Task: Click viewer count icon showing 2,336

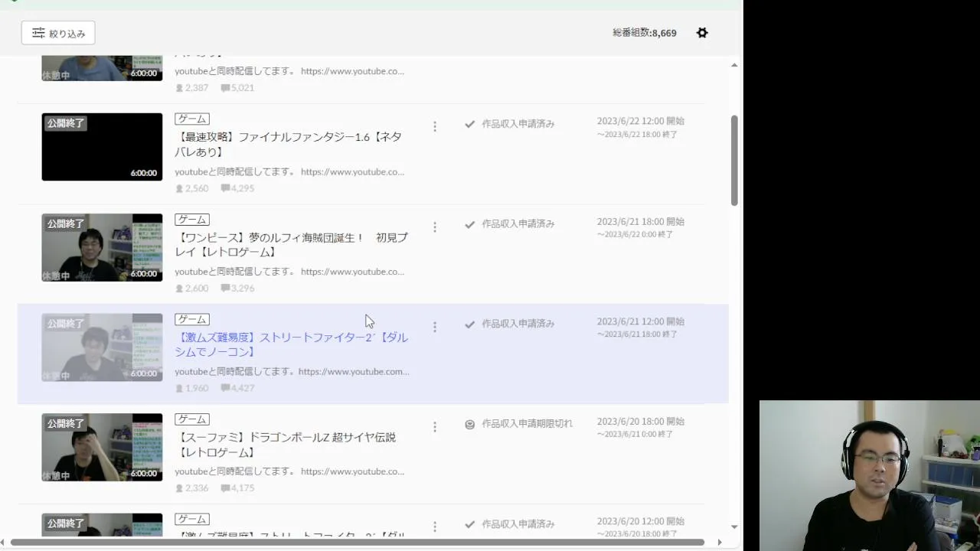Action: point(179,488)
